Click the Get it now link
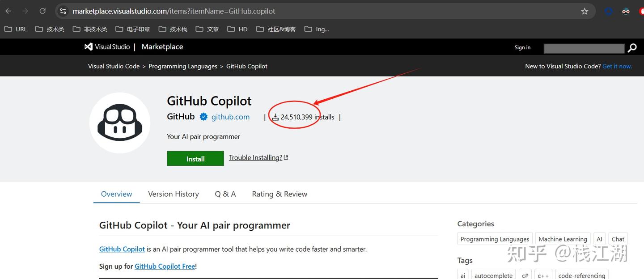 click(x=617, y=66)
